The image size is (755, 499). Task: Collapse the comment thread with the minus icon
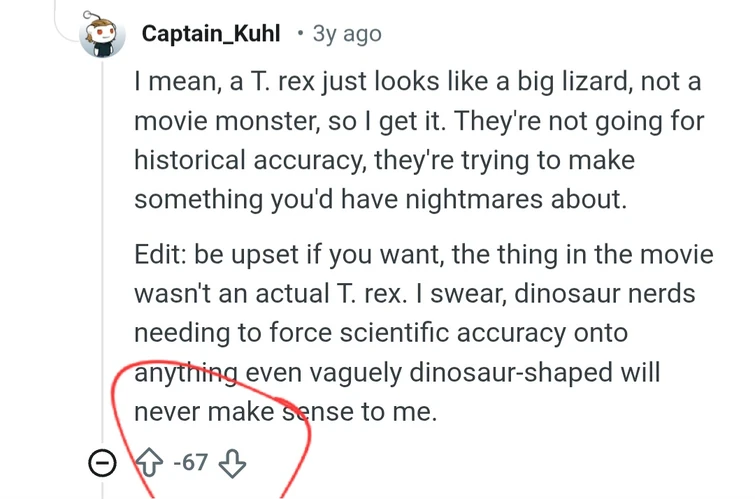102,464
